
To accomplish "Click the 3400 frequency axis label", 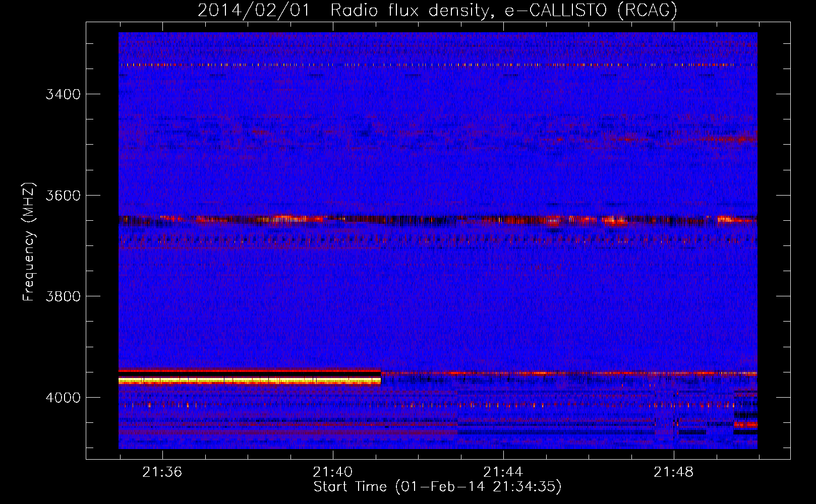I will tap(63, 94).
